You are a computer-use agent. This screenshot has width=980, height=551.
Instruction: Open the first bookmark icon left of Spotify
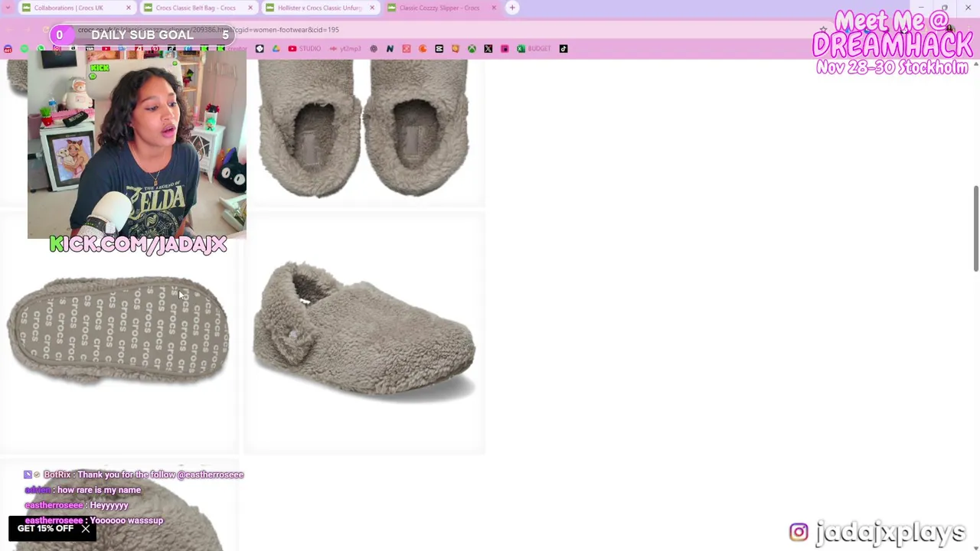point(8,49)
